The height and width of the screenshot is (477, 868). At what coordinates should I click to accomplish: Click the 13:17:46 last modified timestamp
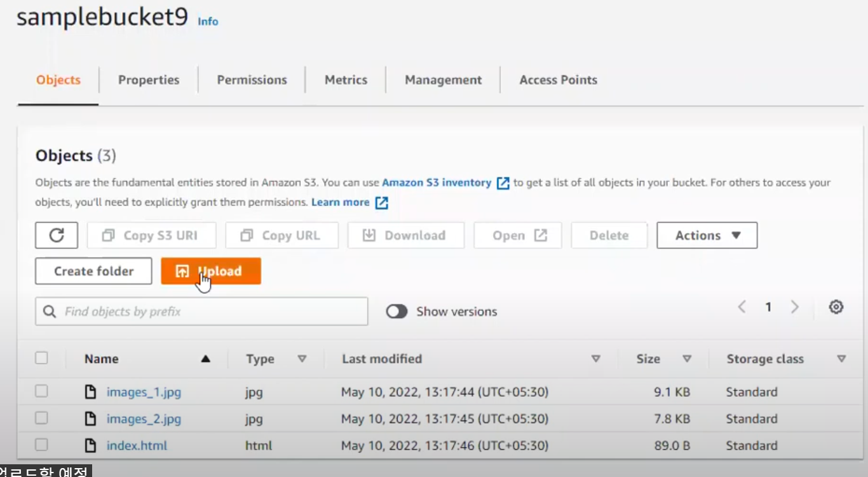coord(444,445)
